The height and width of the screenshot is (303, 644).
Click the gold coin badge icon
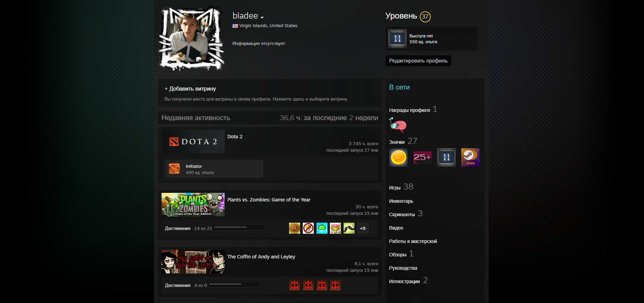pyautogui.click(x=398, y=158)
